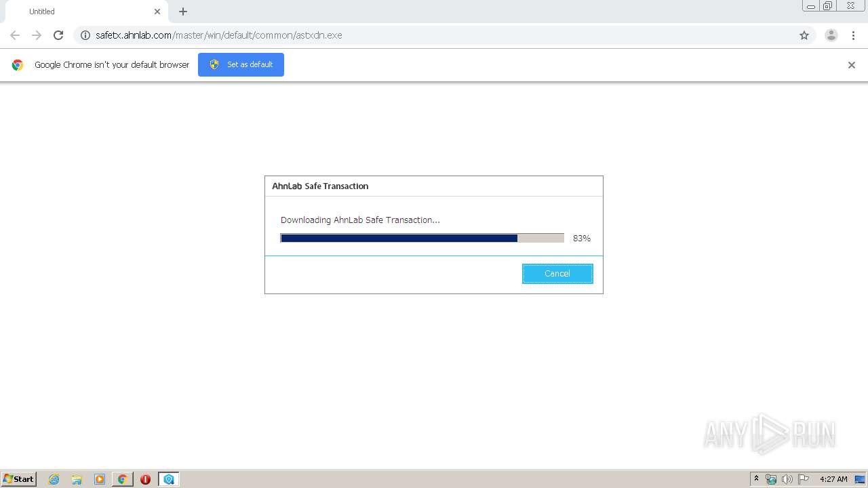Viewport: 868px width, 488px height.
Task: Reload the current page
Action: click(58, 35)
